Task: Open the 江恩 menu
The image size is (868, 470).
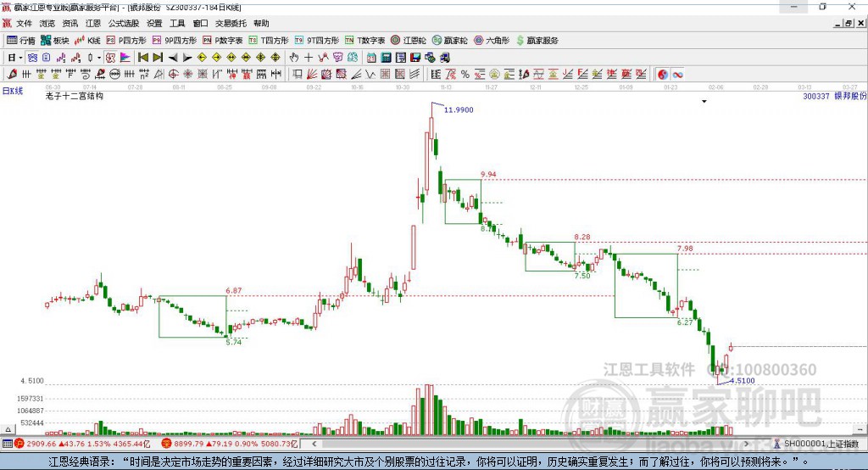Action: click(x=93, y=23)
